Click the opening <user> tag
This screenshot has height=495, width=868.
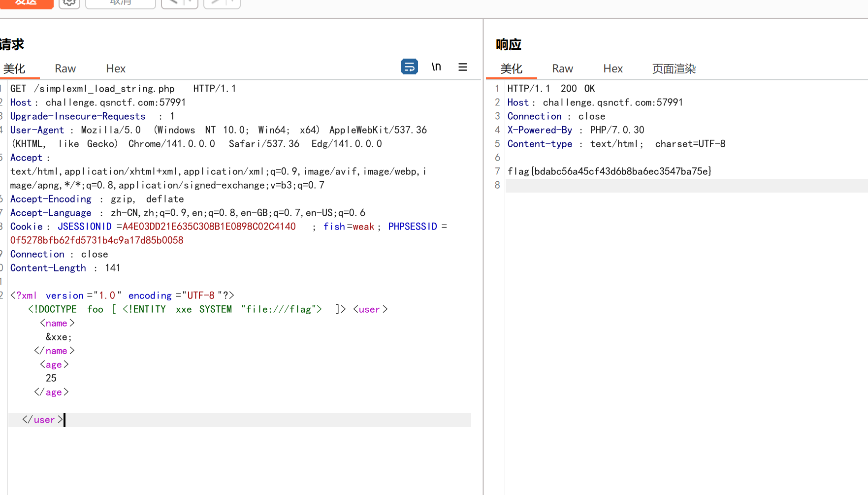pos(370,309)
